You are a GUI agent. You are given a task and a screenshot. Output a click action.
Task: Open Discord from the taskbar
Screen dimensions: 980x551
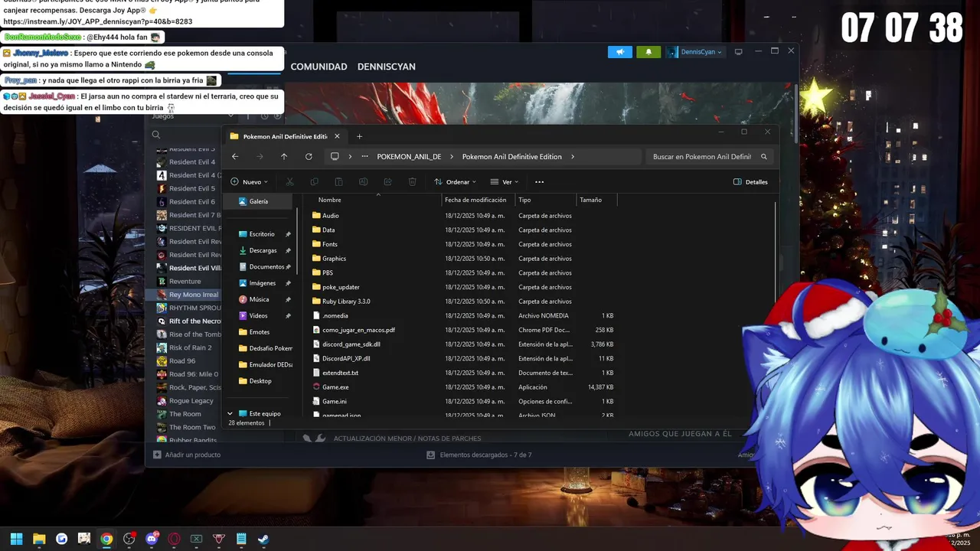point(152,539)
